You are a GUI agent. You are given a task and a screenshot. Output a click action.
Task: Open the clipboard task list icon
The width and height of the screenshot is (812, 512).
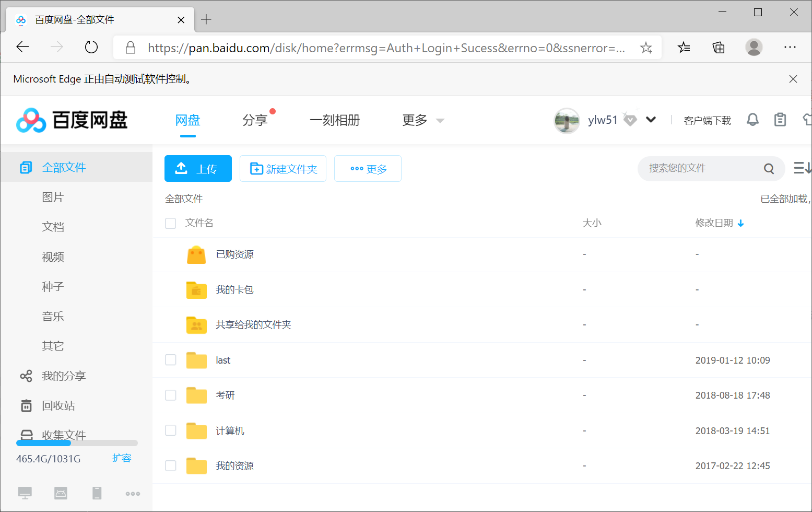tap(780, 120)
